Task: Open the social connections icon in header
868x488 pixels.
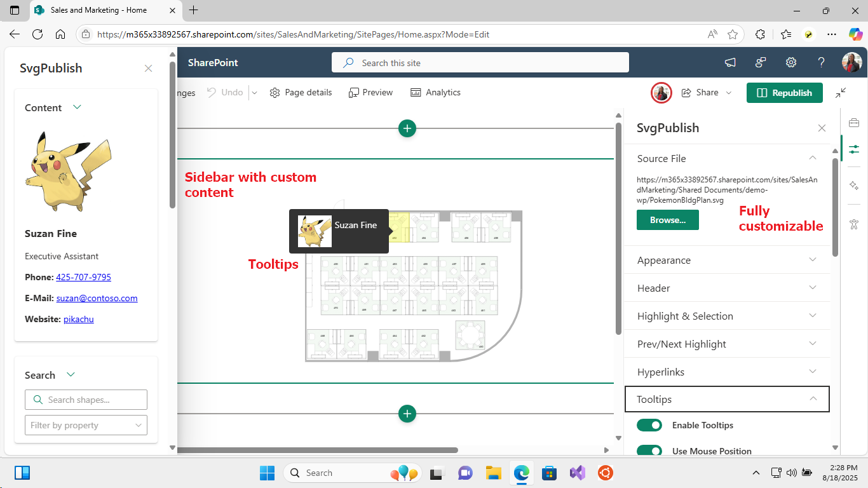Action: [x=761, y=62]
